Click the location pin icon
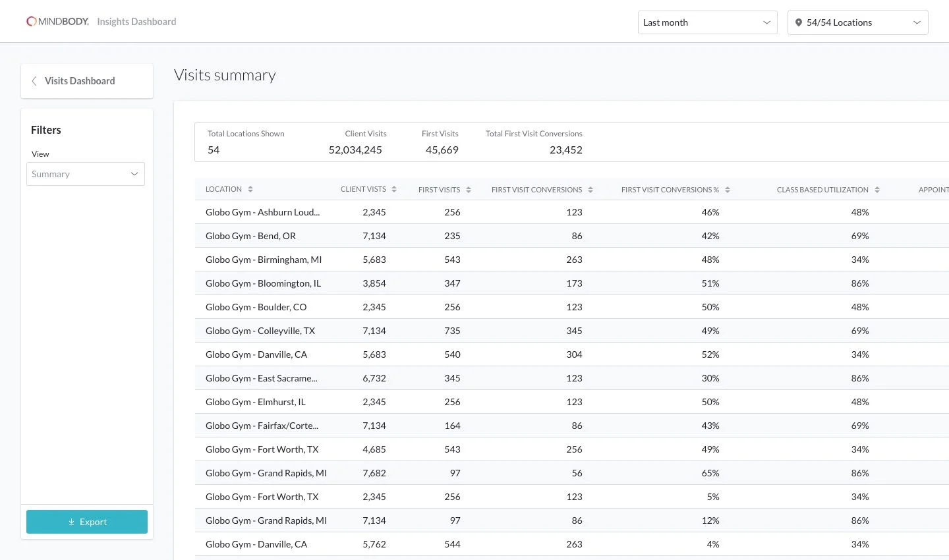 point(798,22)
